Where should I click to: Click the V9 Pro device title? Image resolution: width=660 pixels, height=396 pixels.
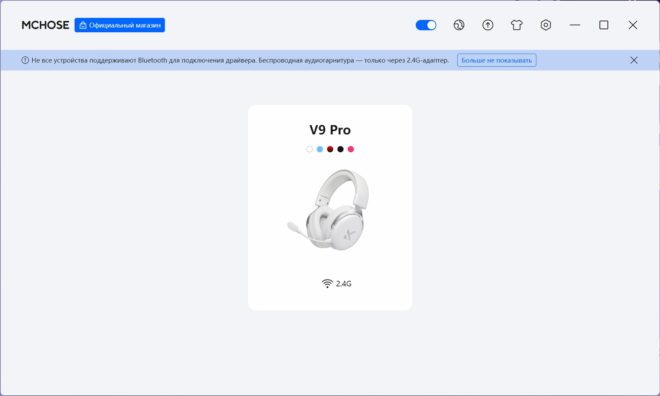(x=330, y=130)
